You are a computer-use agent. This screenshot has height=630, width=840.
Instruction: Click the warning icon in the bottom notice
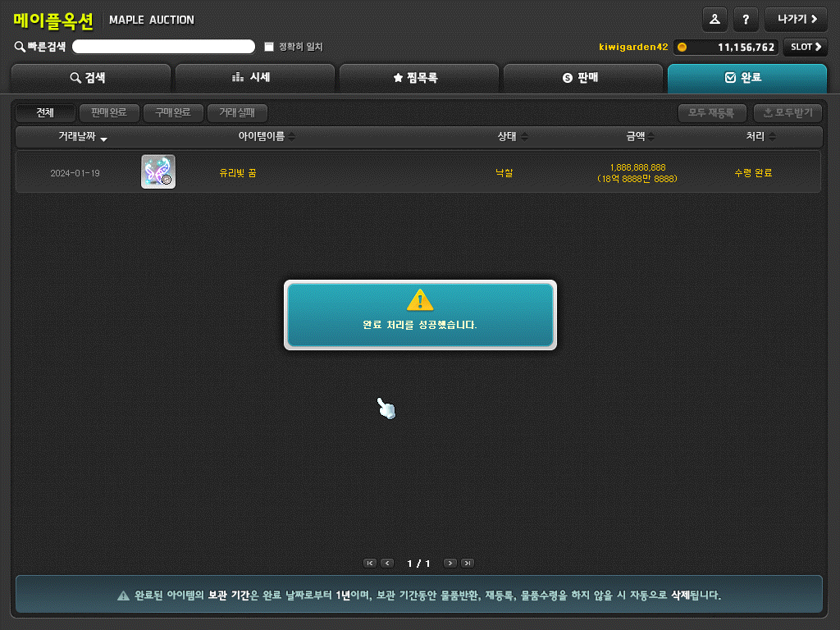pos(123,596)
